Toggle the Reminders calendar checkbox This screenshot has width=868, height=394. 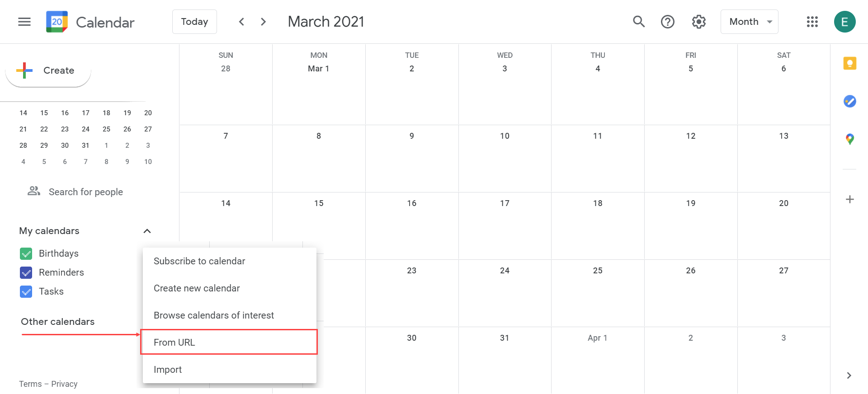[26, 272]
